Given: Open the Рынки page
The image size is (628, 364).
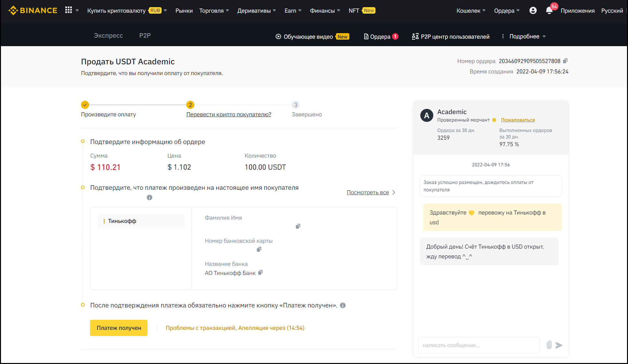Looking at the screenshot, I should click(184, 10).
